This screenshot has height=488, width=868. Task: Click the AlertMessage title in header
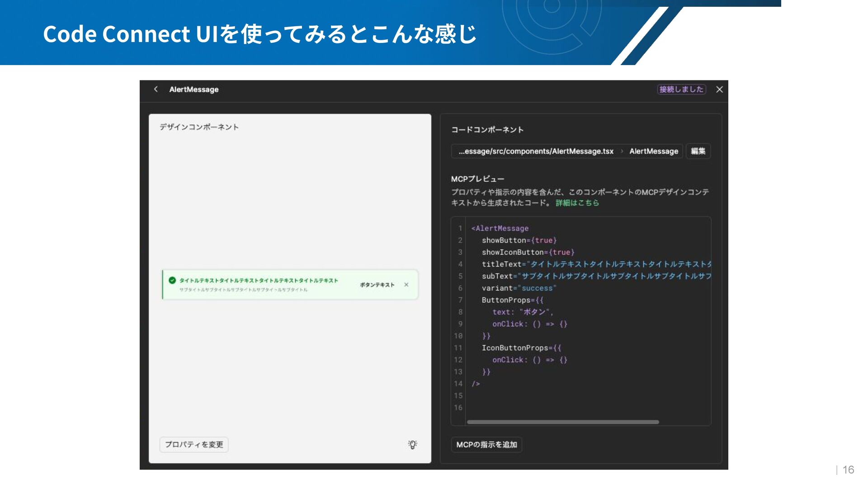pos(194,89)
